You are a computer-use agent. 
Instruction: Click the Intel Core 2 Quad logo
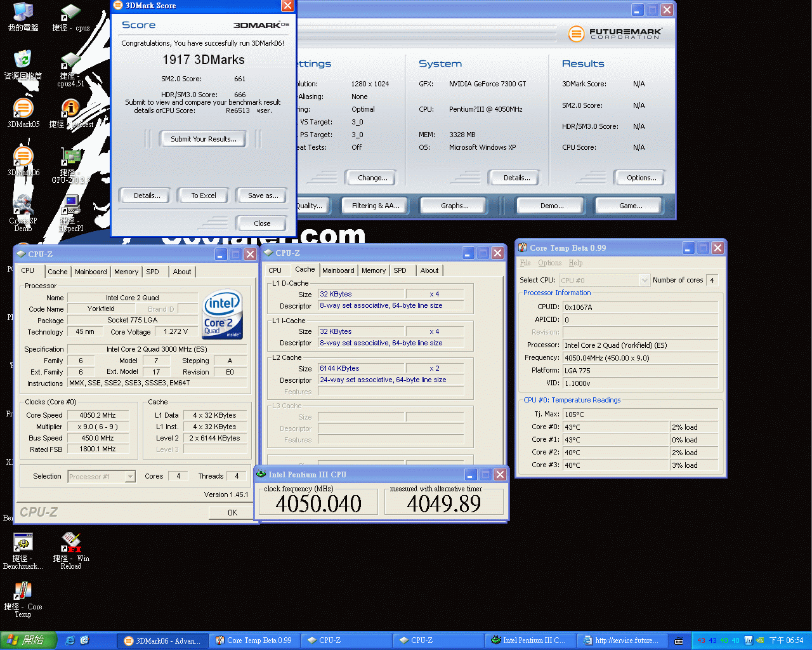point(222,314)
